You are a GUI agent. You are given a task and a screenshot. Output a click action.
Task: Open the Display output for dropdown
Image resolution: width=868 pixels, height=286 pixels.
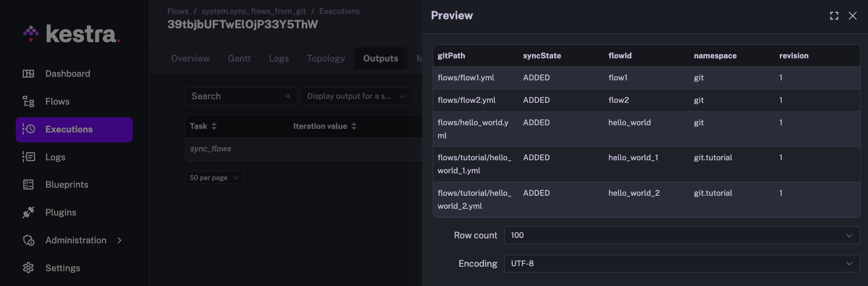coord(356,96)
